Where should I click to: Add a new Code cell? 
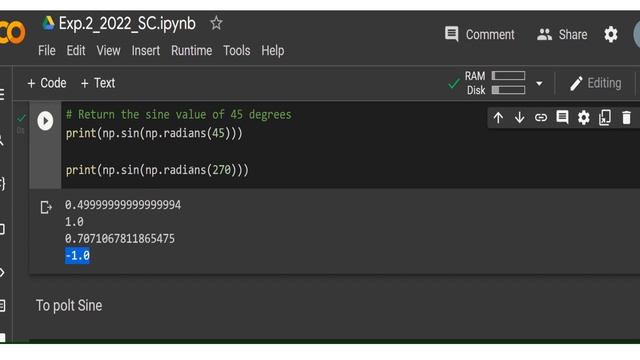[47, 83]
